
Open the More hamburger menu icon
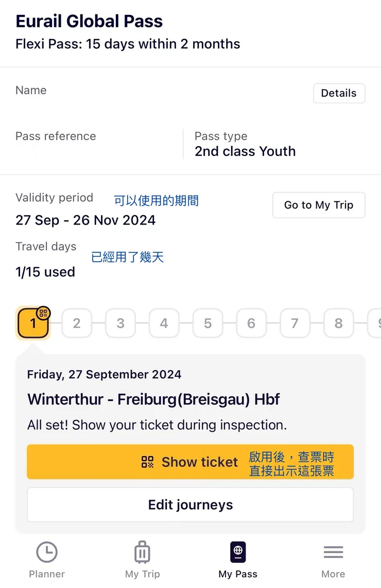click(x=333, y=552)
